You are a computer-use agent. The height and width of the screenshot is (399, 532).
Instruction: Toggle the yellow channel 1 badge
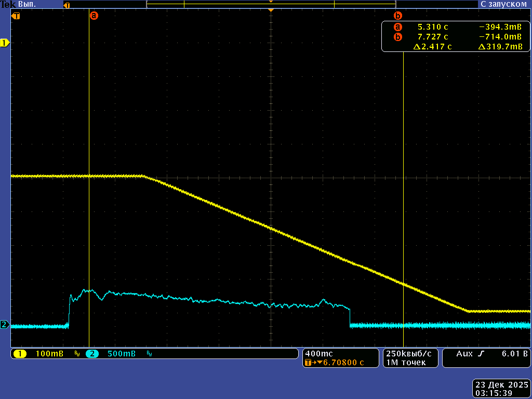(20, 354)
